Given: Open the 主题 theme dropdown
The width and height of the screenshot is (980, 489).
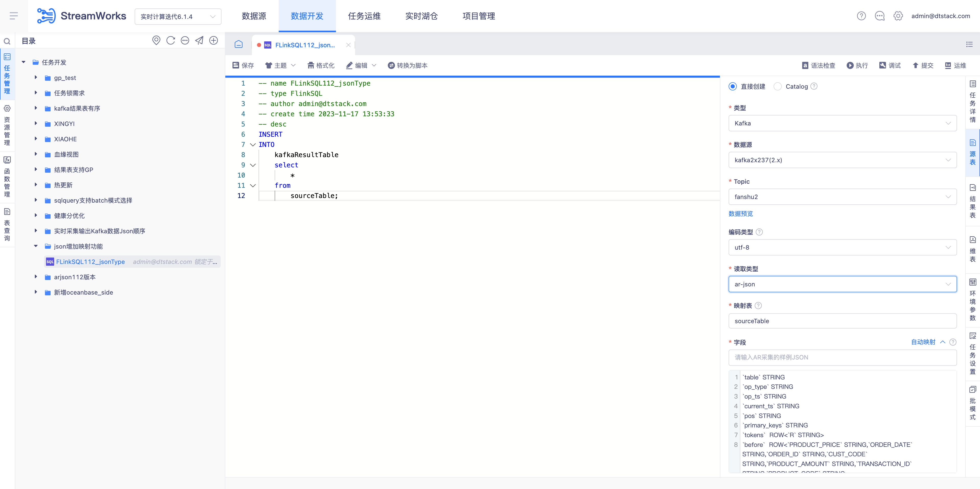Looking at the screenshot, I should click(280, 65).
